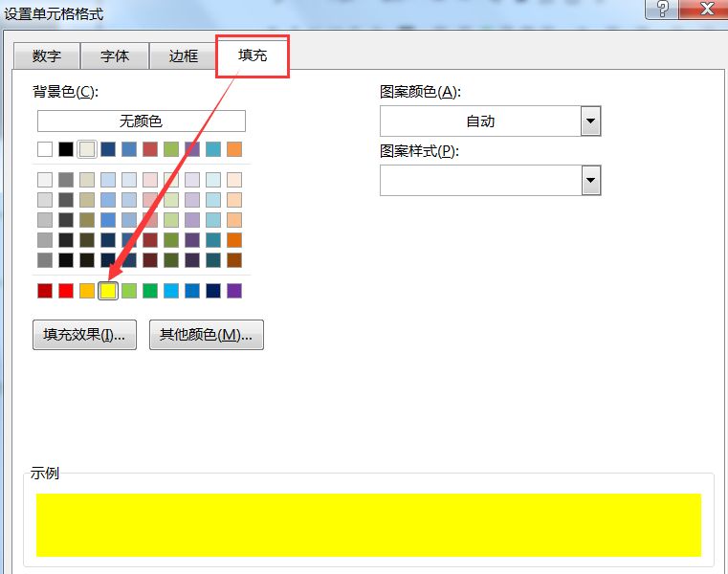Choose the darkest olive green shade swatch
The height and width of the screenshot is (574, 728).
171,260
